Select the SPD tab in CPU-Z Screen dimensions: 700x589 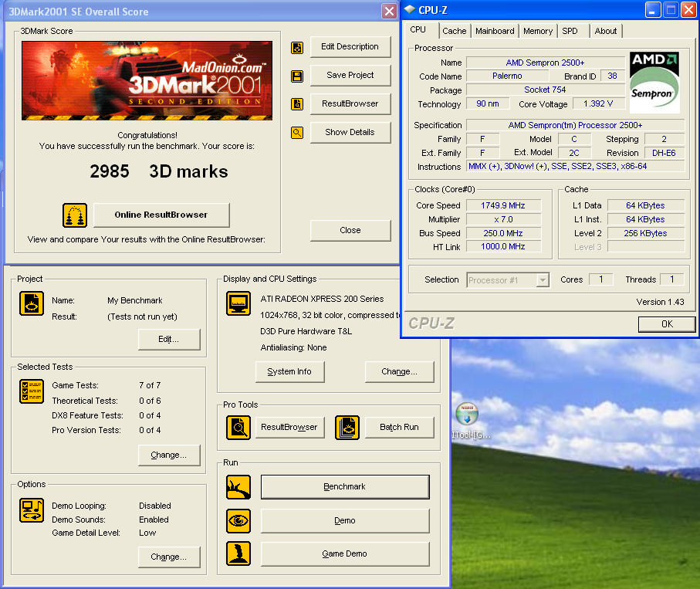tap(570, 31)
